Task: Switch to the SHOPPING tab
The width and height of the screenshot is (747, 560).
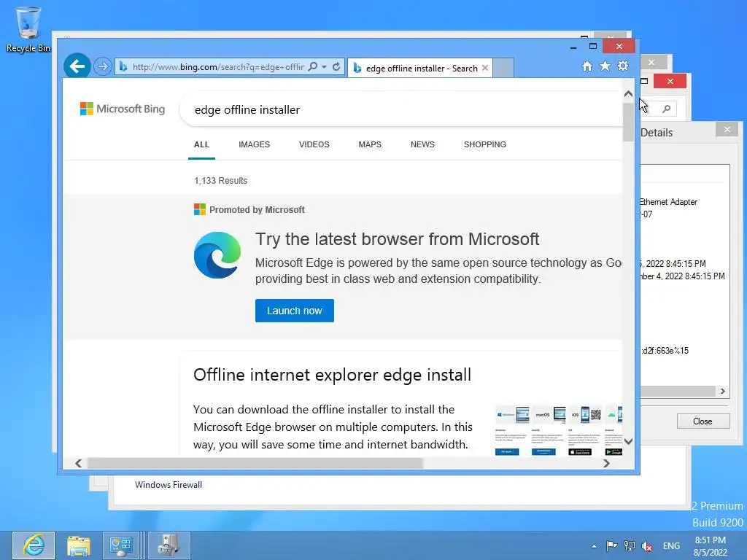Action: (485, 144)
